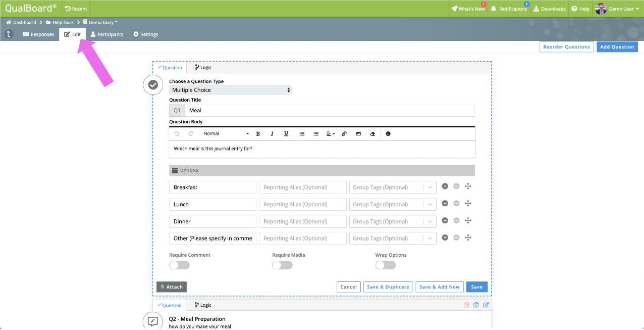Switch to the Participants tab
644x330 pixels.
coord(107,34)
